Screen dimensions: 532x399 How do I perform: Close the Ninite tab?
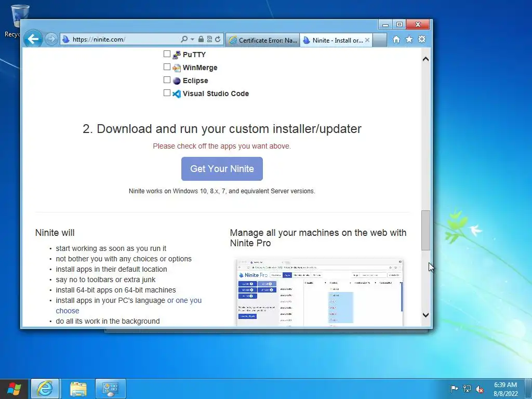point(367,40)
